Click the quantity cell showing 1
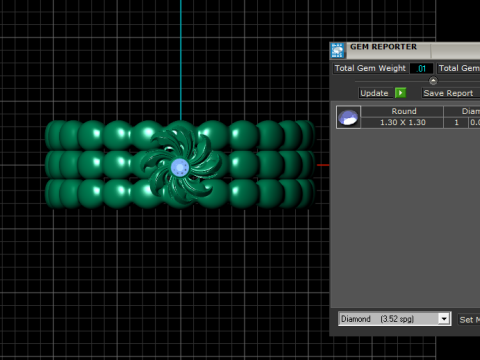 click(x=456, y=122)
